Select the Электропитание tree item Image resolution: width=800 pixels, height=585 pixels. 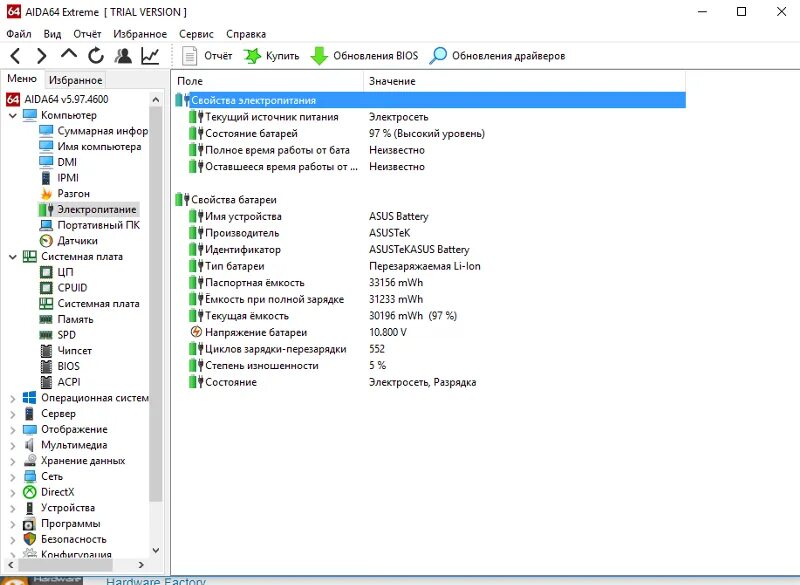click(x=88, y=209)
